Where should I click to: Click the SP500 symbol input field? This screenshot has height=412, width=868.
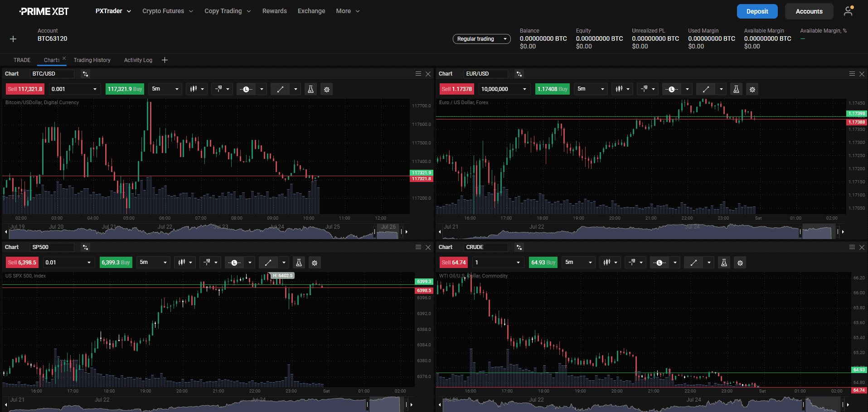[x=52, y=247]
